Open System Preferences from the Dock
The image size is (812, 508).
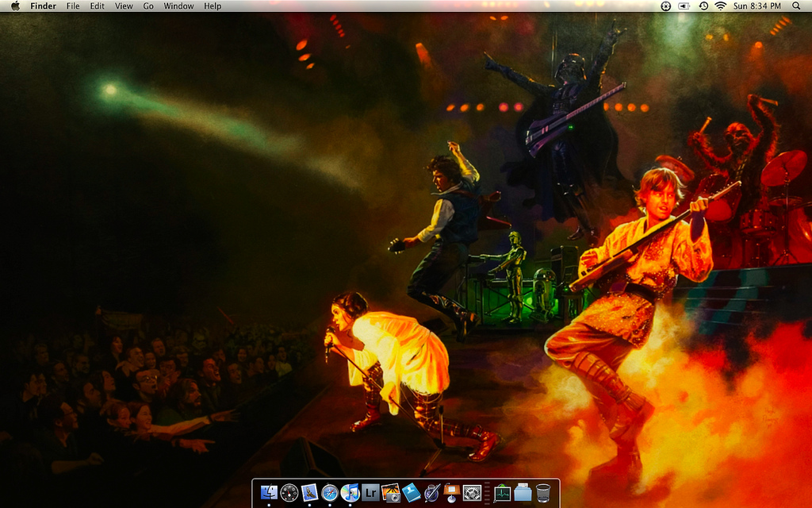472,492
